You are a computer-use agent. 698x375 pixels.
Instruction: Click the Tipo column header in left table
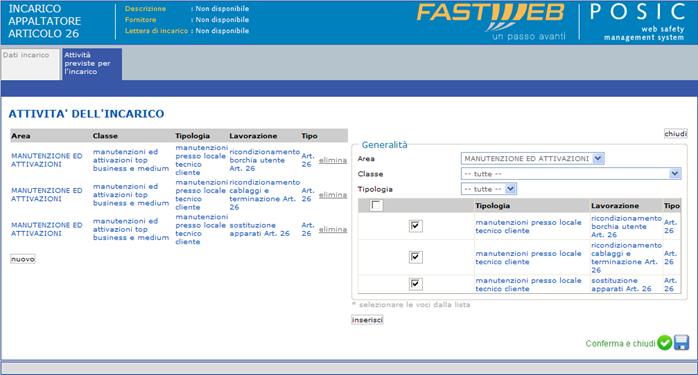click(x=309, y=136)
